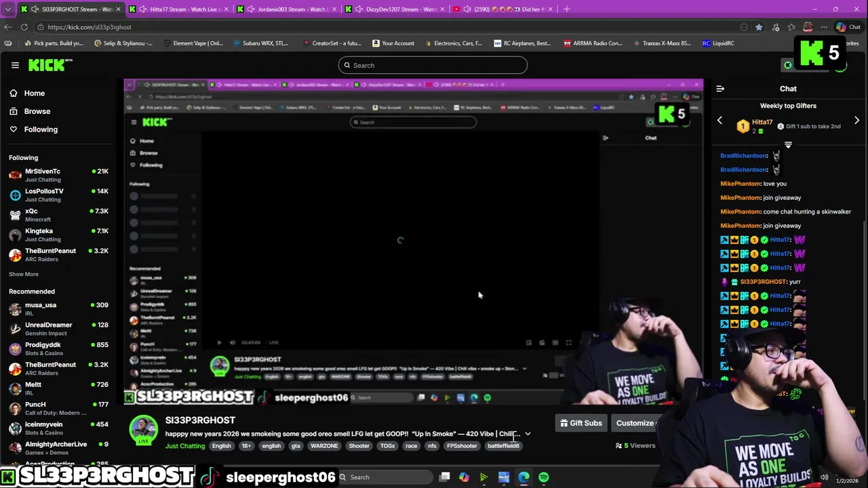Show next weekly top gifter
This screenshot has width=868, height=488.
[856, 121]
